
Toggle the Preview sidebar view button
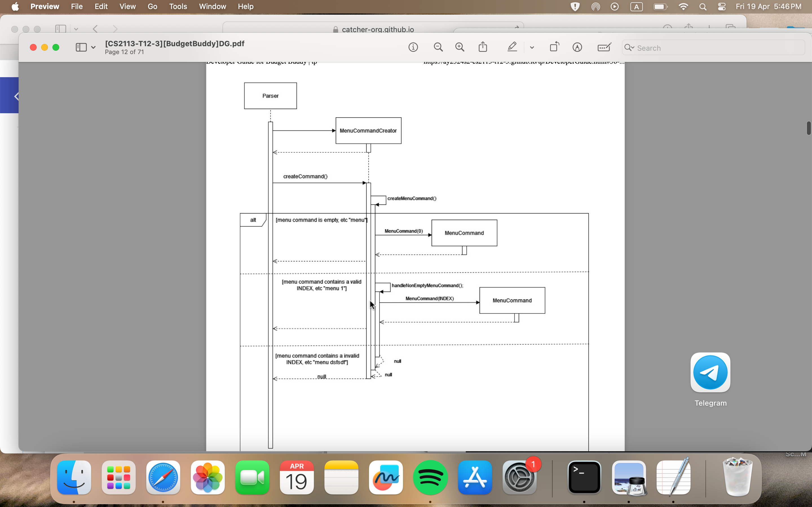click(x=81, y=47)
